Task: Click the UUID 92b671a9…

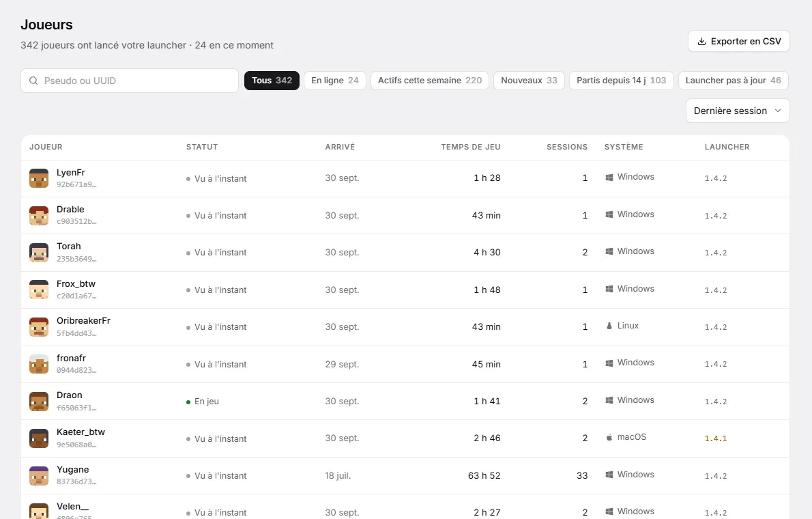Action: [76, 184]
